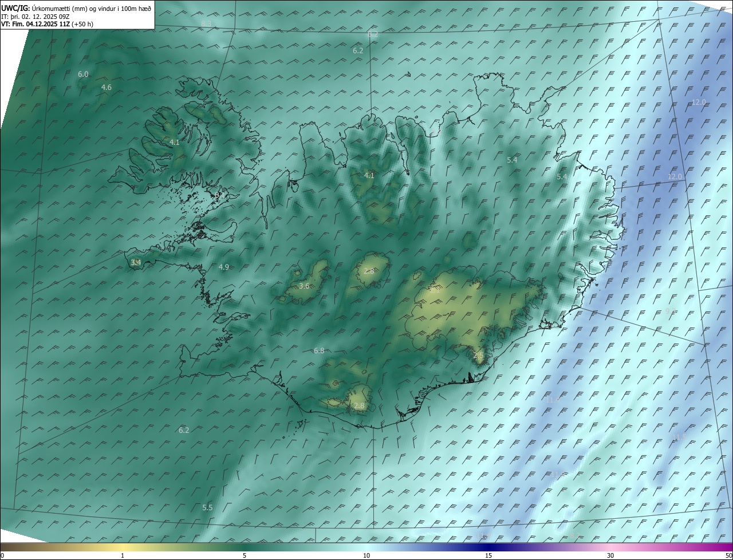This screenshot has width=733, height=560.
Task: Click the 4.6 value label on the map
Action: tap(107, 88)
